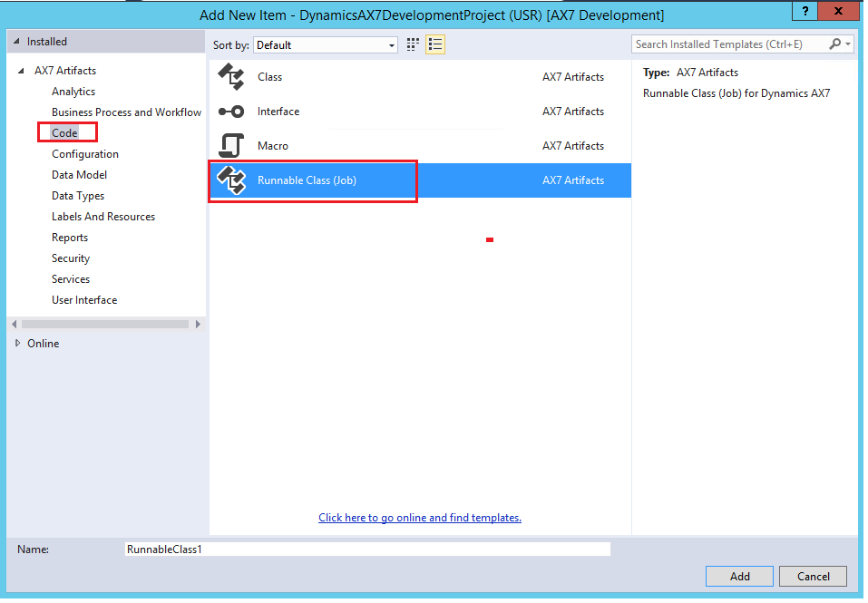Switch to medium icons list view
Screen dimensions: 868x603
pos(435,44)
